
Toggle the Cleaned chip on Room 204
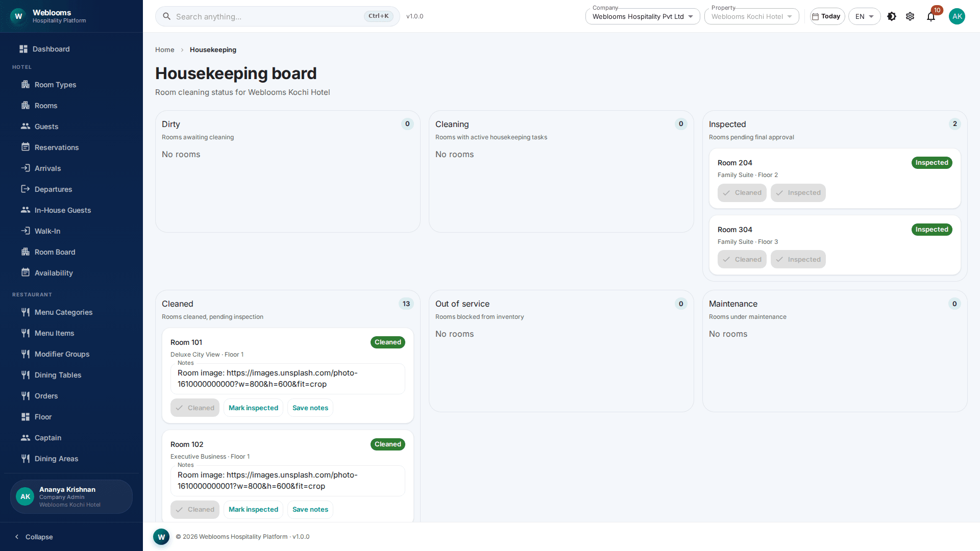pos(742,193)
